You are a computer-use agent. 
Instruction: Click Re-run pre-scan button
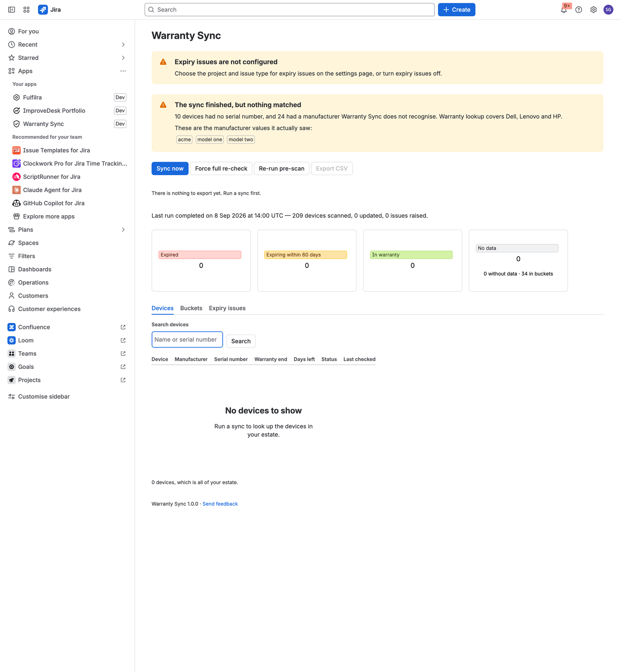pyautogui.click(x=282, y=169)
